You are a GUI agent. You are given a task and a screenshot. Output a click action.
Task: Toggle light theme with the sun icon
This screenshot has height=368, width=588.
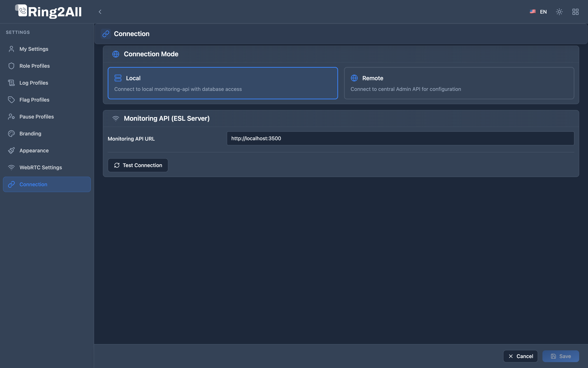[x=559, y=12]
